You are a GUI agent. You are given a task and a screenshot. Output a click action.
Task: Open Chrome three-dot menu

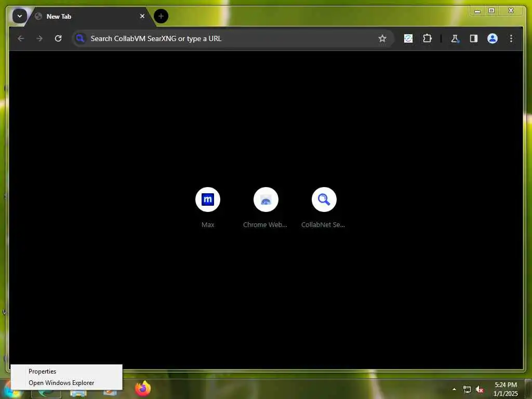(x=511, y=38)
